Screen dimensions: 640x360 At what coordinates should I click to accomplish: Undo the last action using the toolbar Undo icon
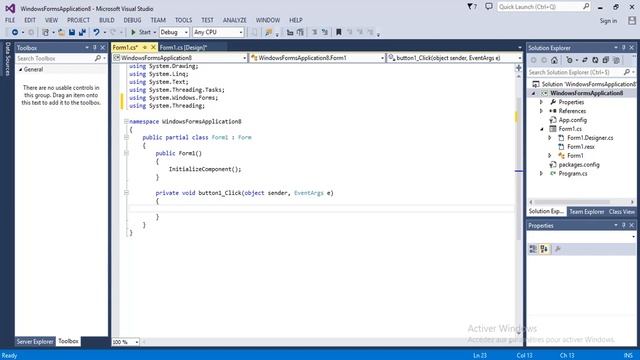(96, 32)
